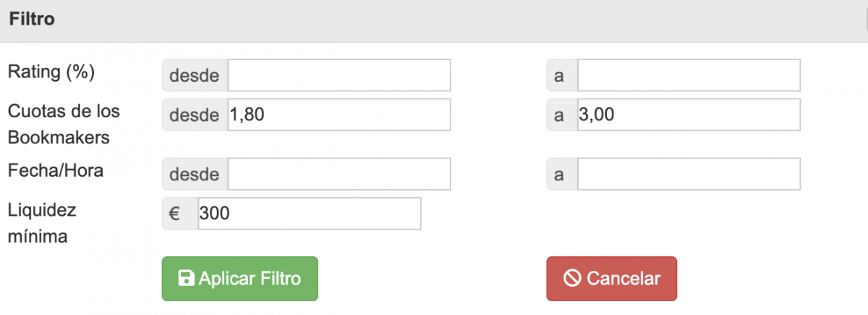Click the 'a' addon beside Cuotas field
This screenshot has width=868, height=315.
[x=562, y=115]
